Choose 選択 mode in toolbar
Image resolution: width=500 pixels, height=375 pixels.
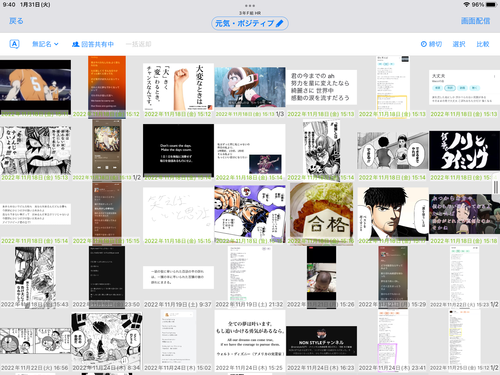pos(459,44)
